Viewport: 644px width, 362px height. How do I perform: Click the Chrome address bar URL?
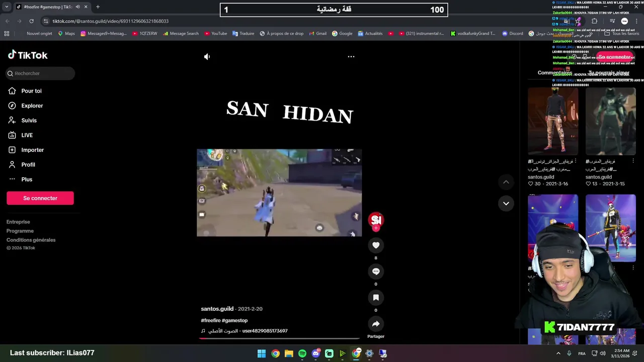(x=111, y=21)
